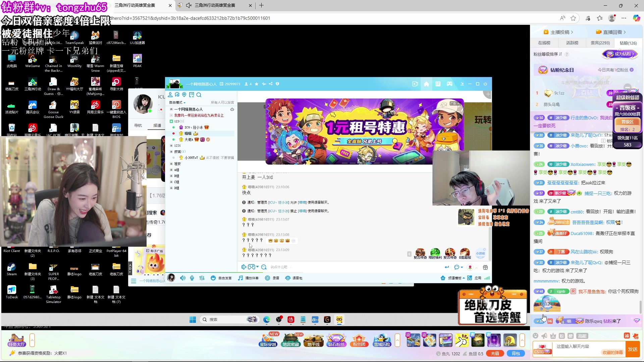
Task: Switch to second 三角洲行动英雄赏金赛 browser tab
Action: point(215,5)
